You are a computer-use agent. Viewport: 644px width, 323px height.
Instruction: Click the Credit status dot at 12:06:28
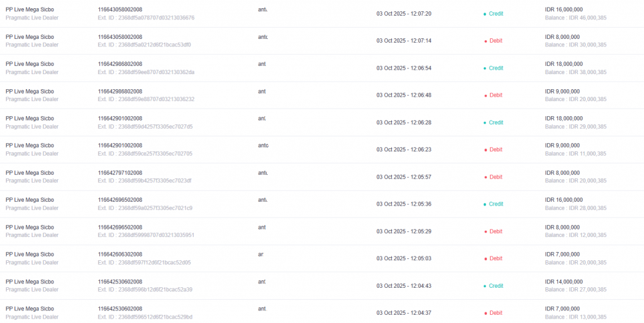(x=485, y=123)
